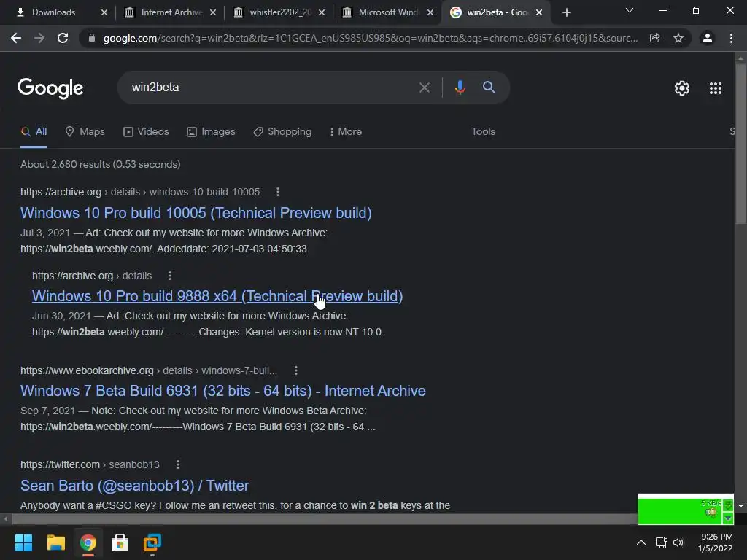The width and height of the screenshot is (747, 560).
Task: Open Chrome three-dot menu
Action: click(x=731, y=38)
